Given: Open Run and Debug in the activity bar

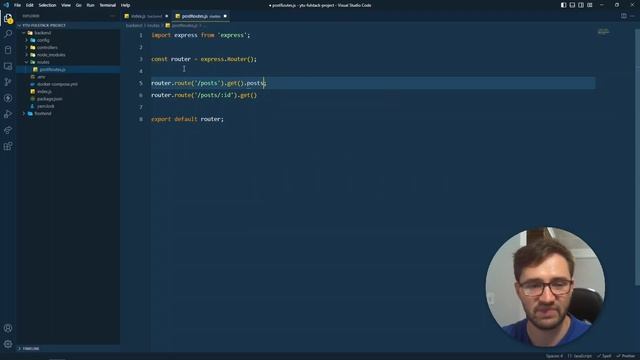Looking at the screenshot, I should pos(8,114).
